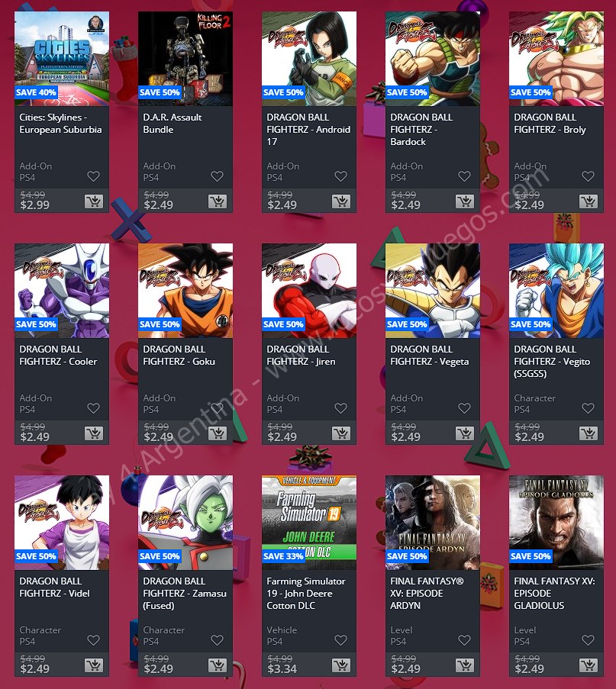Open Farming Simulator 19 John Deere thumbnail
616x689 pixels.
pyautogui.click(x=309, y=523)
